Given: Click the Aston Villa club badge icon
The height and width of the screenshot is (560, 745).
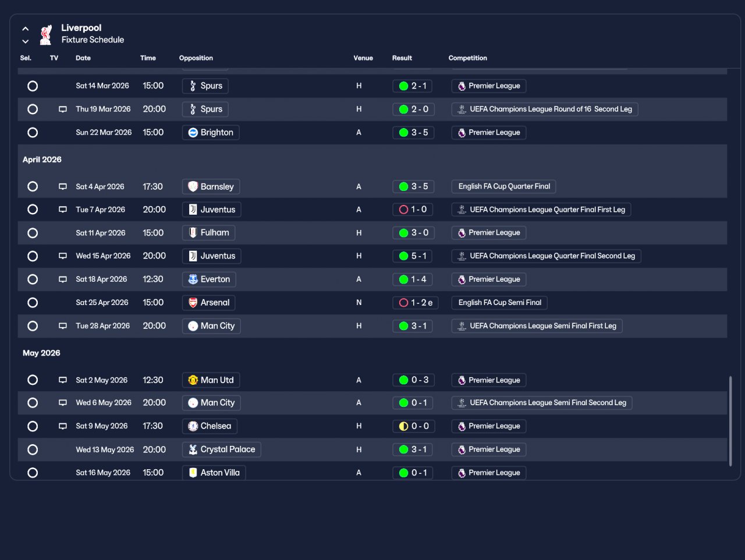Looking at the screenshot, I should [193, 473].
